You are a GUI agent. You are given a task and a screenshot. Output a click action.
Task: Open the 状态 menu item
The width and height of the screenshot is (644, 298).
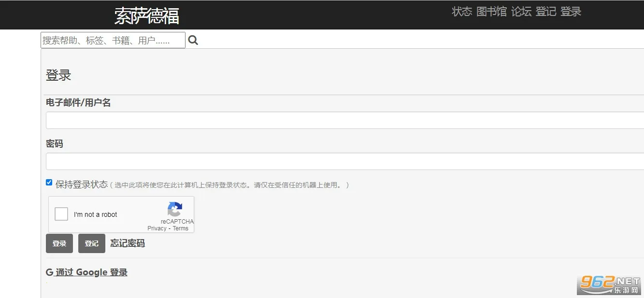point(462,11)
